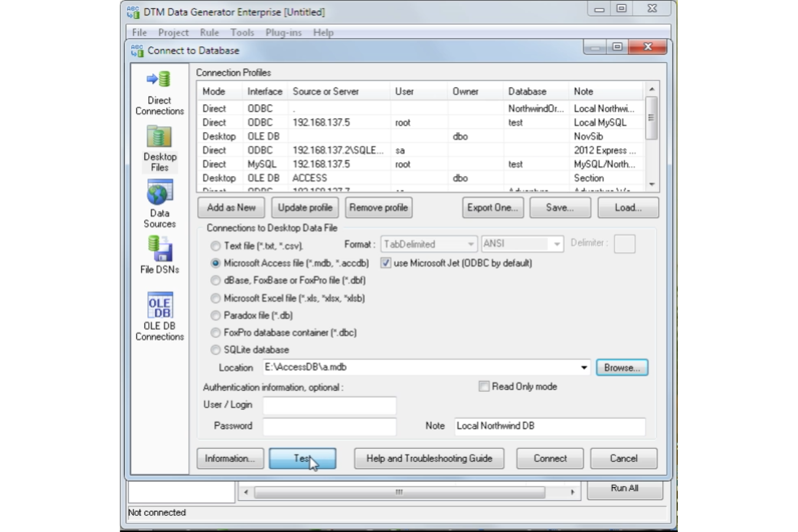798x532 pixels.
Task: Click the Password input field
Action: (329, 426)
